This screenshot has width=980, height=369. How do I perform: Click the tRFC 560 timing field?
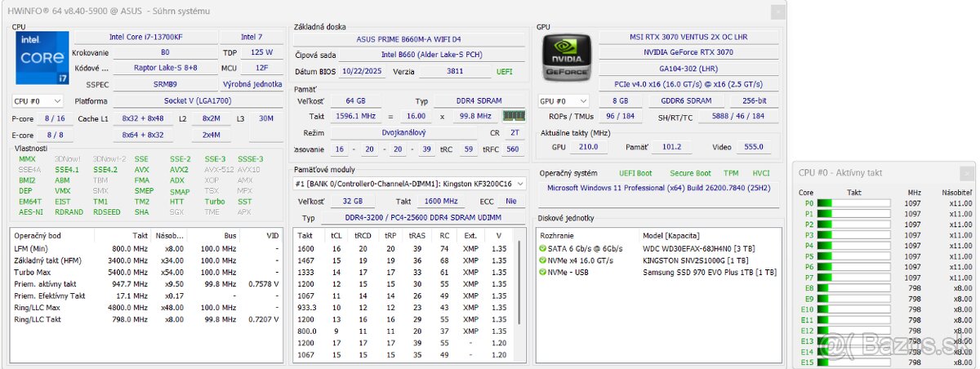[x=513, y=149]
